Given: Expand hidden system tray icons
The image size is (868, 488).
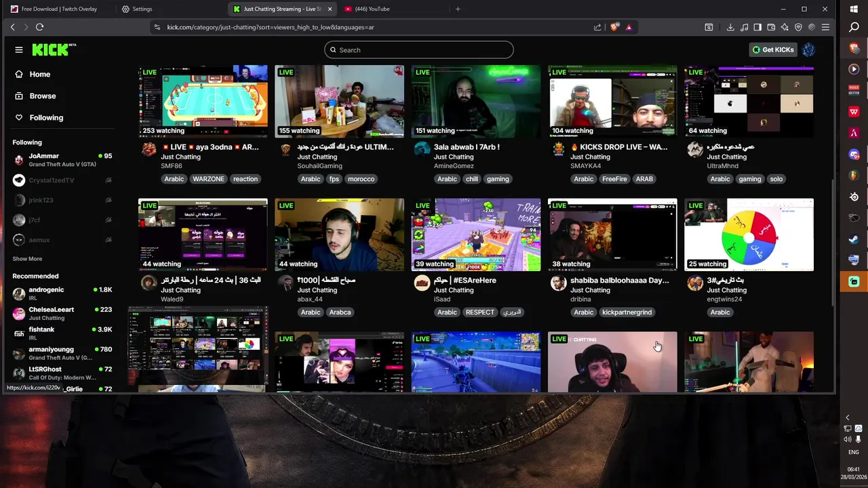Looking at the screenshot, I should click(x=847, y=418).
